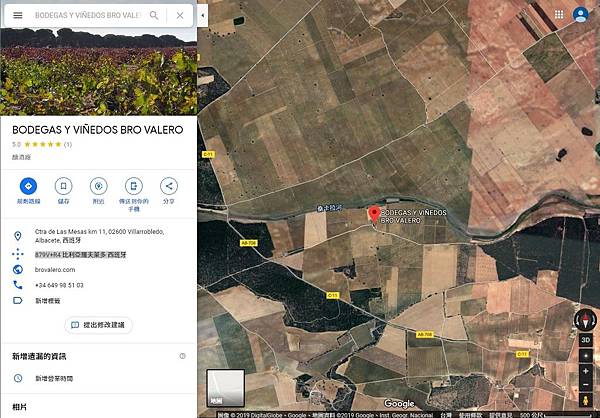
Task: Open the brovalero.com website link
Action: tap(55, 269)
